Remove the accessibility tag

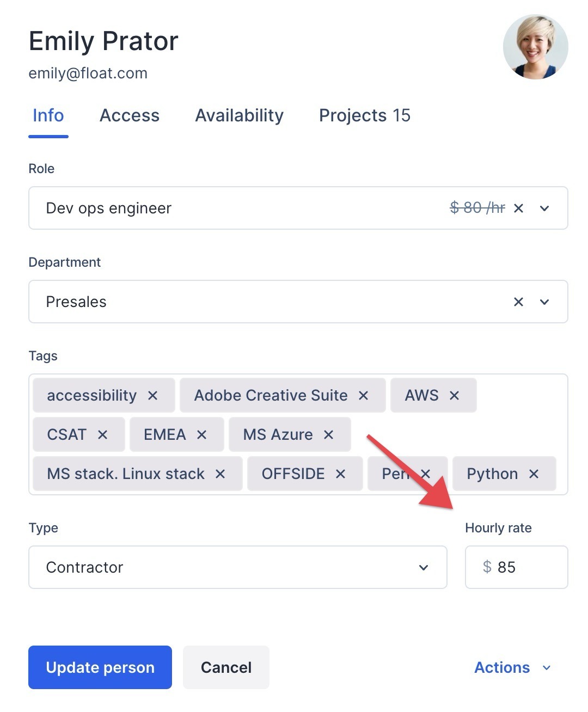pos(153,396)
